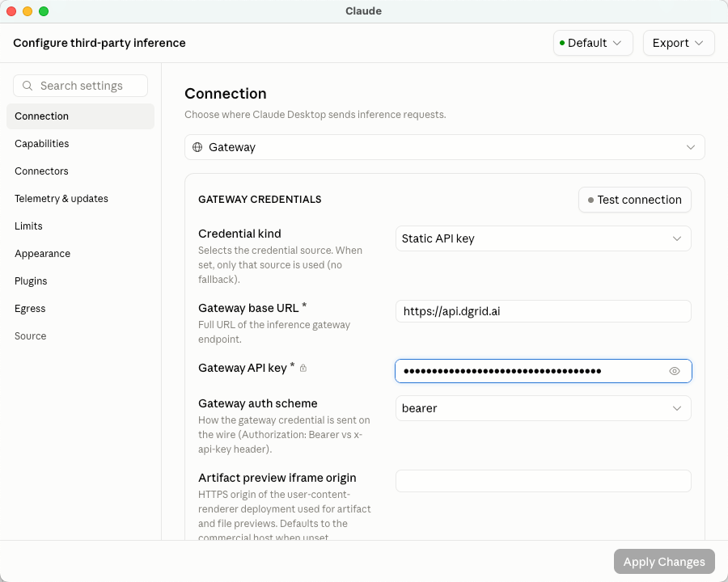
Task: Open the Capabilities settings section
Action: pyautogui.click(x=80, y=144)
